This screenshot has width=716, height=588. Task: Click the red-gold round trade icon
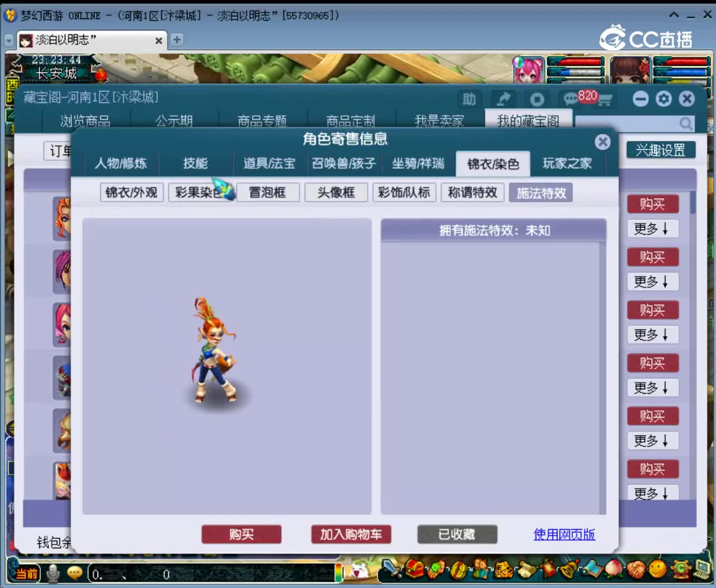coord(458,570)
